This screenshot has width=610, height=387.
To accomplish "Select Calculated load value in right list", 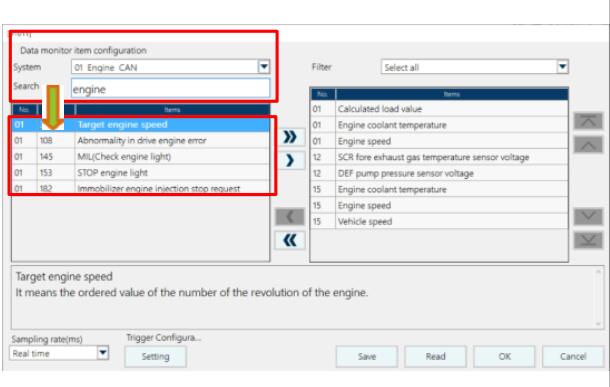I will coord(439,109).
